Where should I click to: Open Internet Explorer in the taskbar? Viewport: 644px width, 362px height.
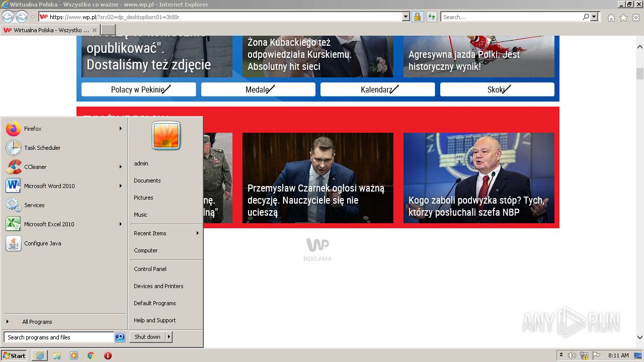(x=40, y=355)
